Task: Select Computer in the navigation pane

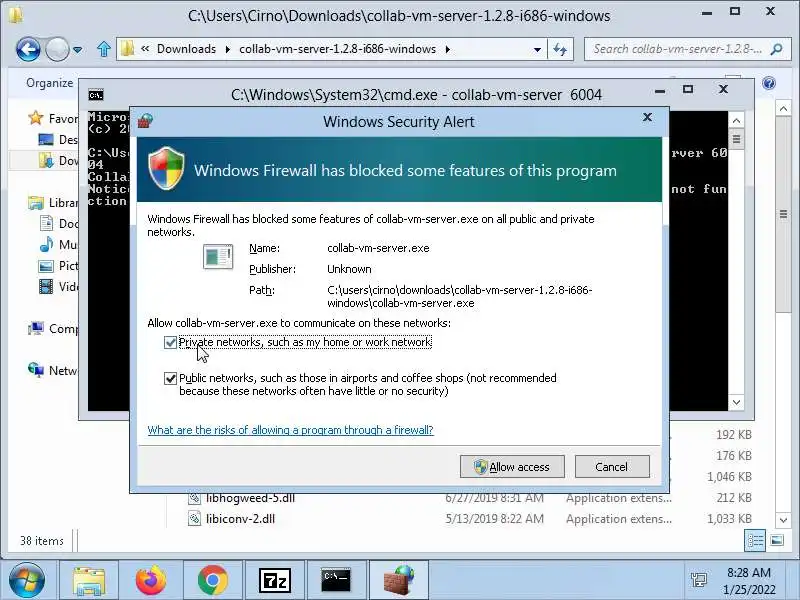Action: [53, 329]
